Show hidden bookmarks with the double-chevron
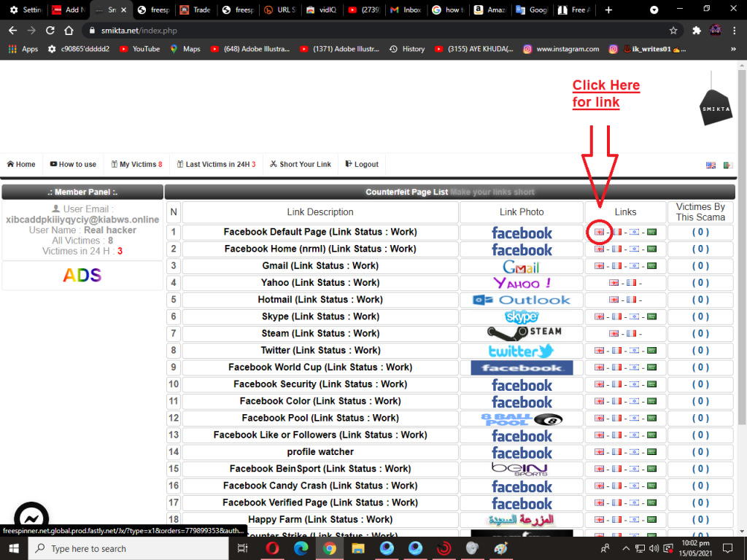Image resolution: width=747 pixels, height=560 pixels. (x=733, y=49)
